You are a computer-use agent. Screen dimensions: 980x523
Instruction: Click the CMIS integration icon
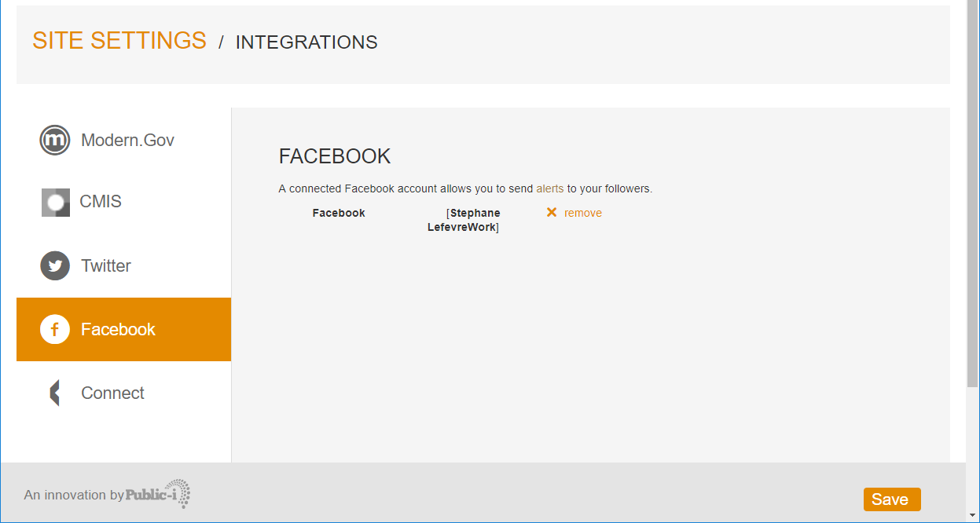coord(55,202)
